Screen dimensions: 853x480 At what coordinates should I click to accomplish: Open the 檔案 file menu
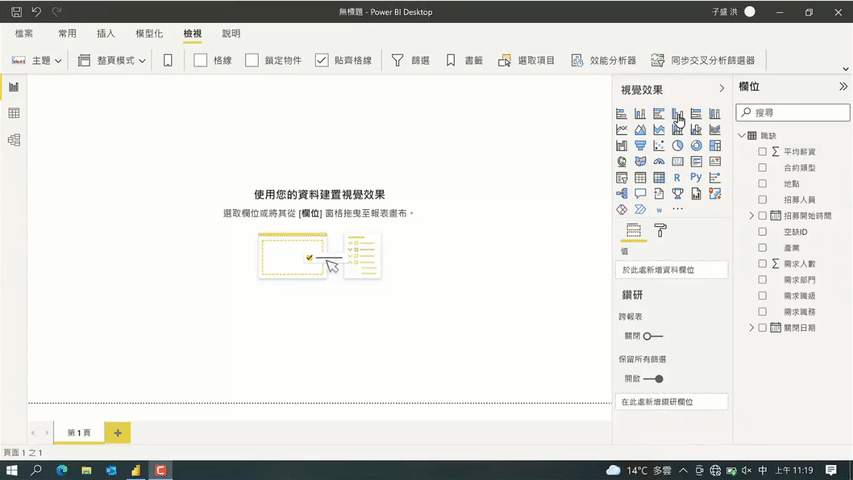[24, 34]
